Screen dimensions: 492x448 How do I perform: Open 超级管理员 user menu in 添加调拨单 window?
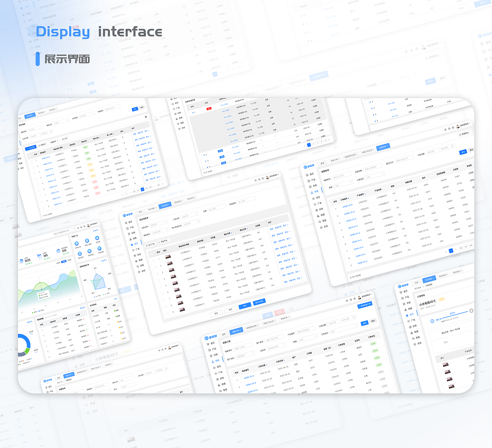[274, 176]
